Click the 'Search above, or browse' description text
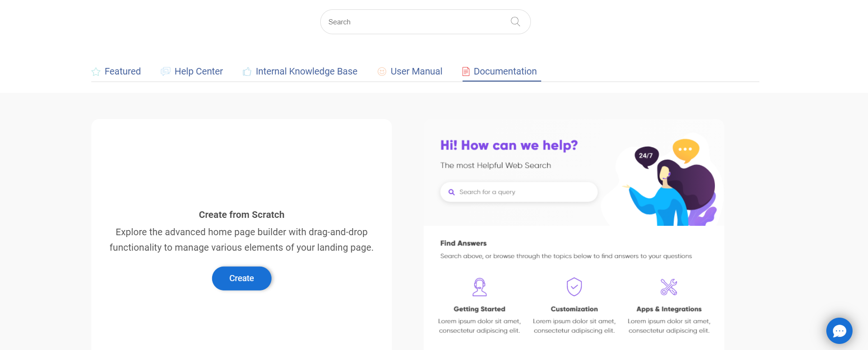868x350 pixels. click(566, 256)
